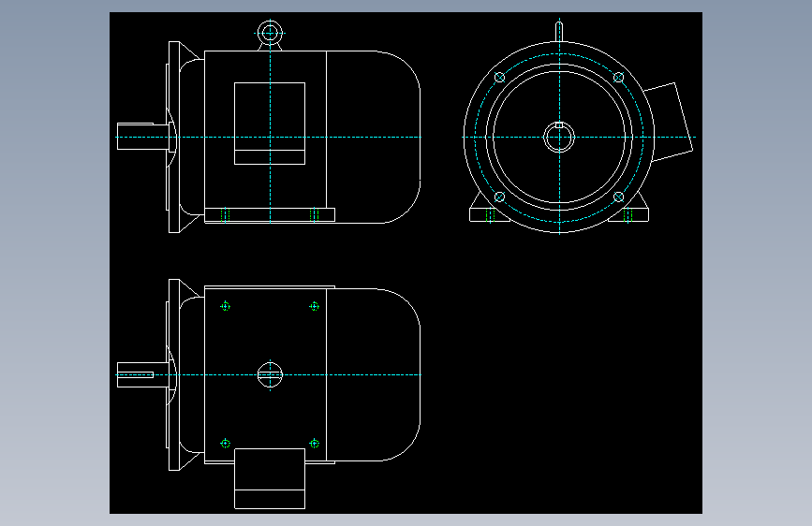812x526 pixels.
Task: Select the terminal box rectangle in the side view
Action: pos(270,124)
